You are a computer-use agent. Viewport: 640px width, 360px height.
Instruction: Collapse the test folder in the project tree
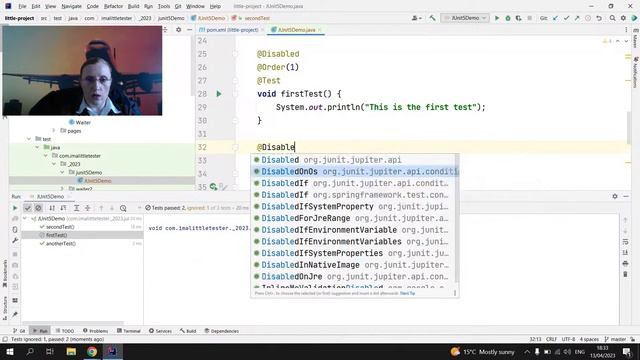(x=29, y=139)
